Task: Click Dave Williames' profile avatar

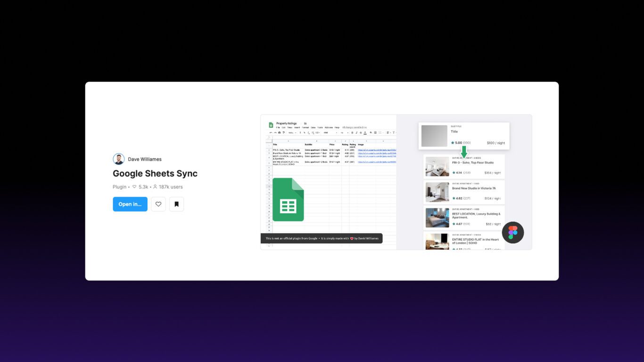Action: pyautogui.click(x=118, y=159)
